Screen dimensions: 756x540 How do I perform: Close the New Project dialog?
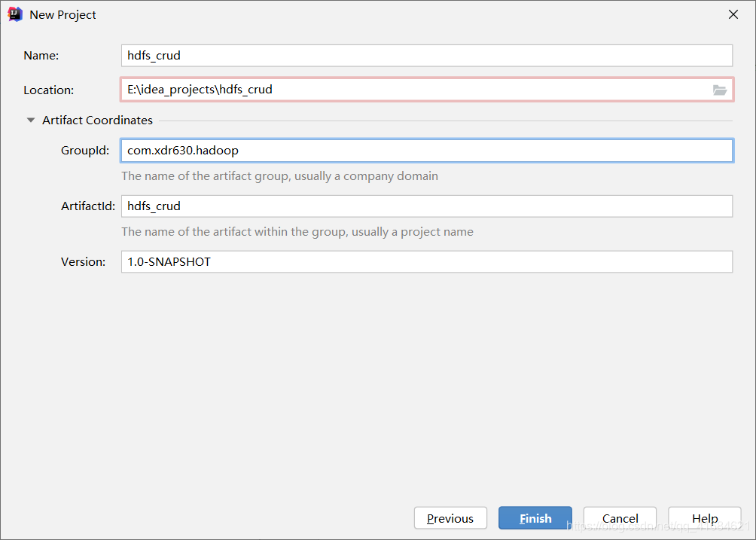733,14
